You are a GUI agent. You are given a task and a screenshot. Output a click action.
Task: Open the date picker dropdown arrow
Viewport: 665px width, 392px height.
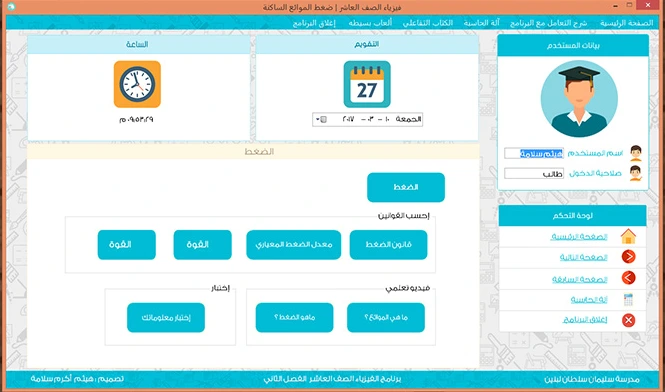pyautogui.click(x=318, y=120)
